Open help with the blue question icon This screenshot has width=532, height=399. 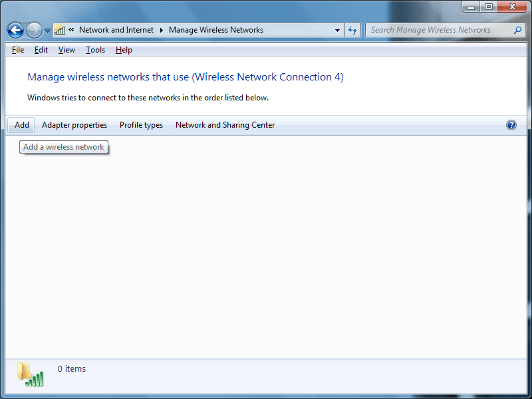click(511, 125)
